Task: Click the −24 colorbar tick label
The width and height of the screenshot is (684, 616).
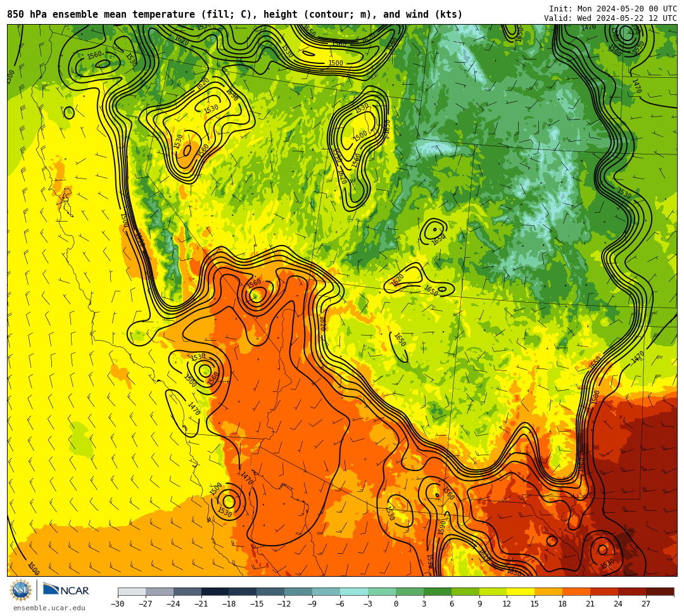Action: click(x=174, y=604)
